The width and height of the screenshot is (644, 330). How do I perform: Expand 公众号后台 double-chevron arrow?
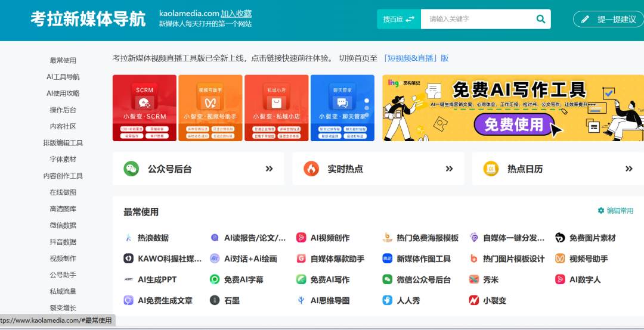269,169
